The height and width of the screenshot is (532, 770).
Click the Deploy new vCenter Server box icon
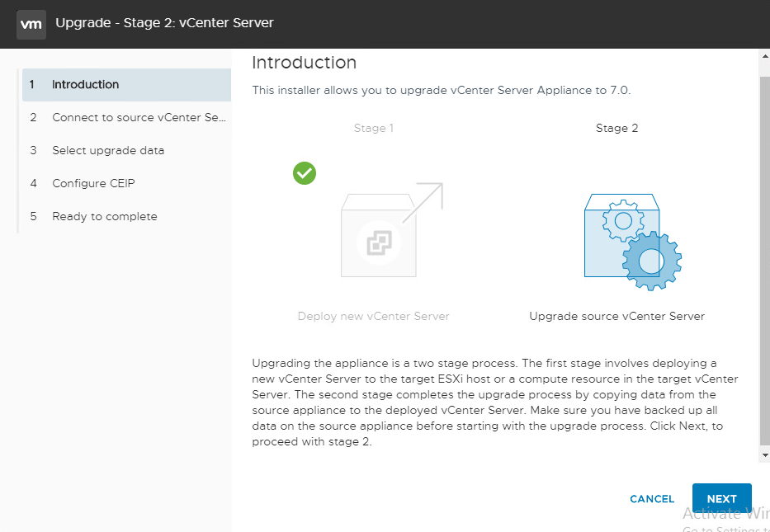coord(392,230)
